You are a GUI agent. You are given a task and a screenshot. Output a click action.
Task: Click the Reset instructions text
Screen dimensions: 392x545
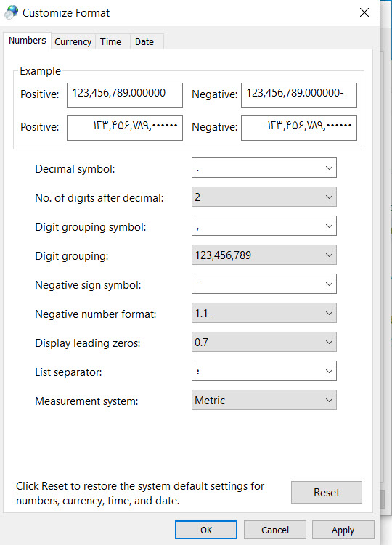coord(140,493)
